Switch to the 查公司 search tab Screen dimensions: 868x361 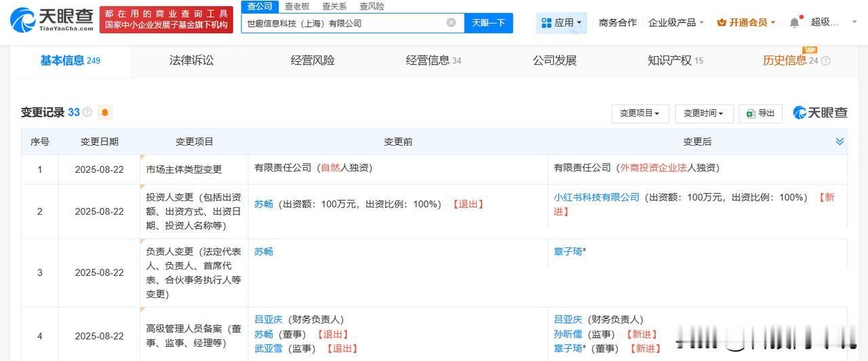click(x=259, y=6)
